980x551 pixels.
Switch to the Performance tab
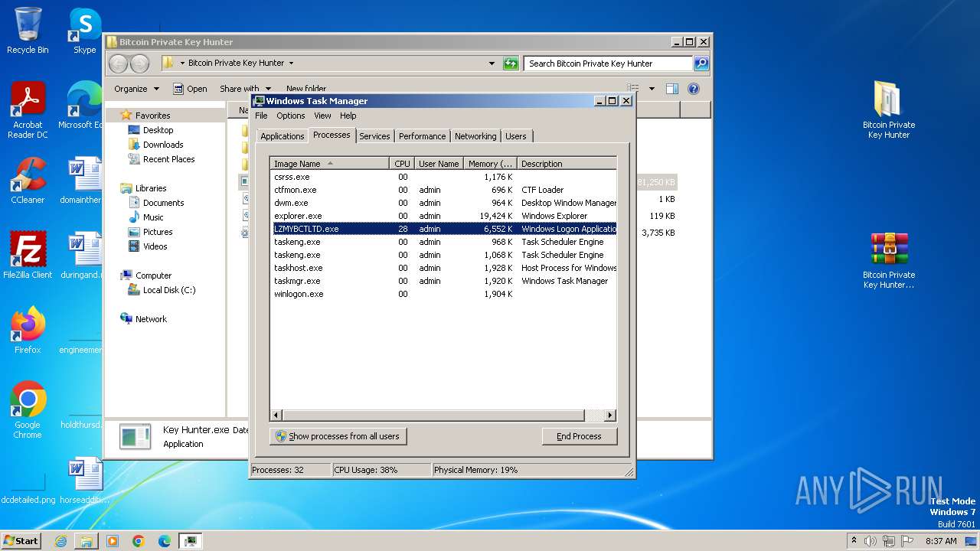tap(422, 136)
